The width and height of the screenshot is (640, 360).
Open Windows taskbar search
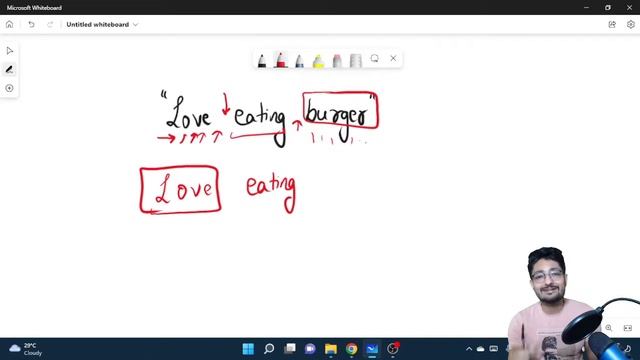click(269, 349)
